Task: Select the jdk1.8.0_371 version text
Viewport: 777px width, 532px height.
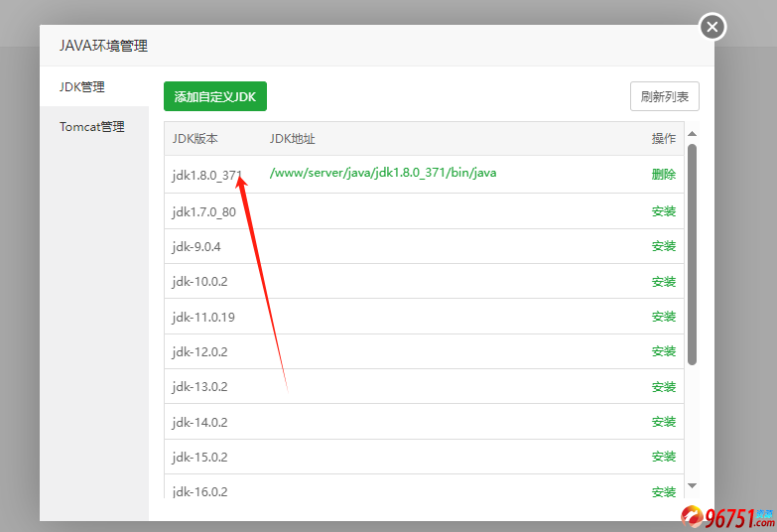Action: coord(207,176)
